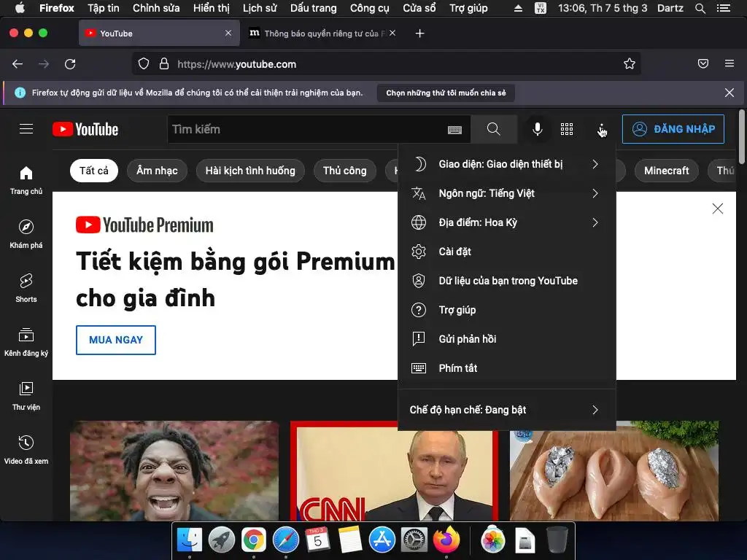Screen dimensions: 747x560
Task: Click the Firefox forward arrow
Action: (44, 64)
